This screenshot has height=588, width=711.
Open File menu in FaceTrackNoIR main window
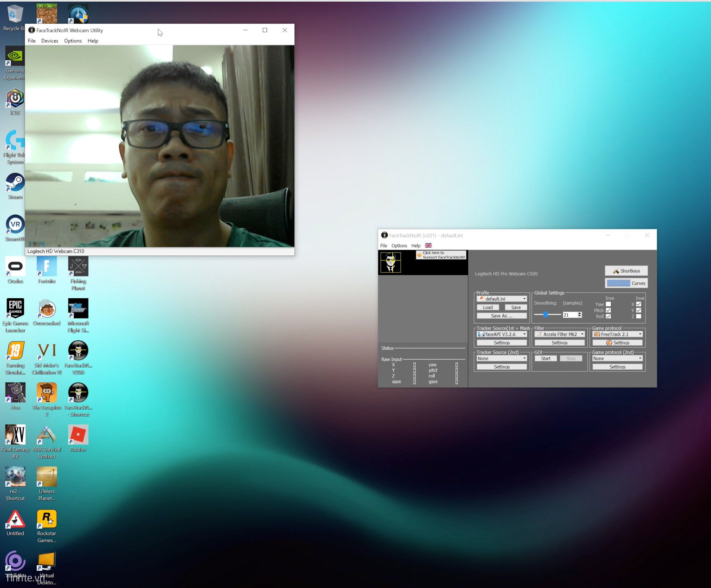pos(383,245)
